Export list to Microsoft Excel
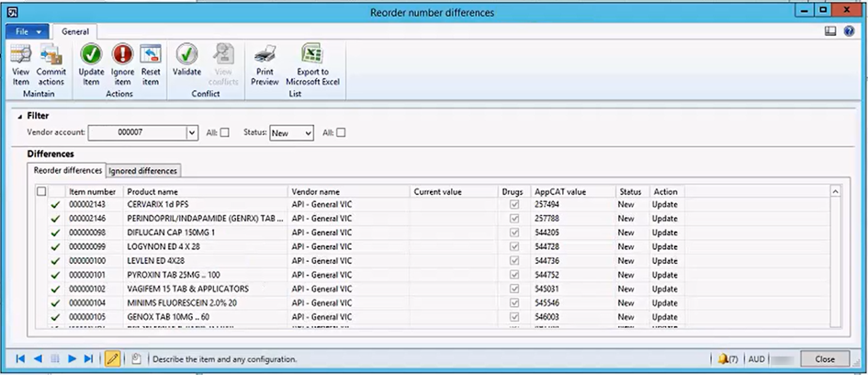Screen dimensions: 868x375 (x=313, y=65)
